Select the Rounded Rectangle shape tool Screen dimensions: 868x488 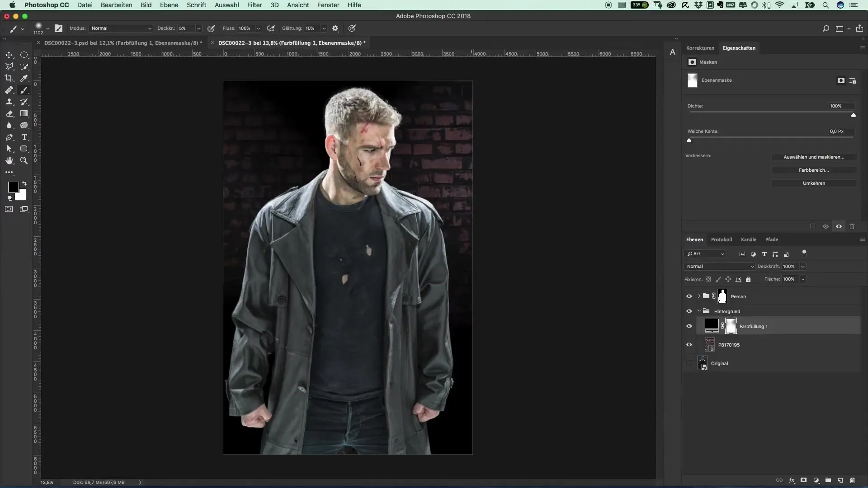coord(24,149)
